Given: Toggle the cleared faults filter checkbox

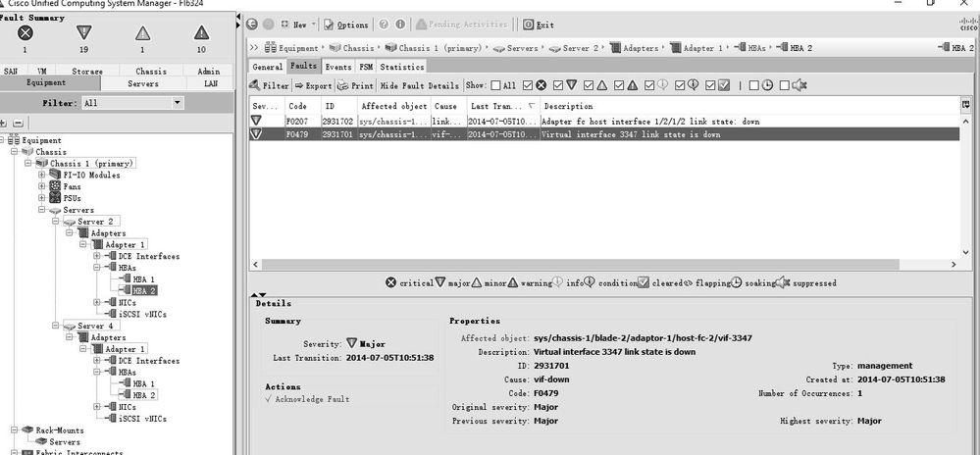Looking at the screenshot, I should pos(710,85).
